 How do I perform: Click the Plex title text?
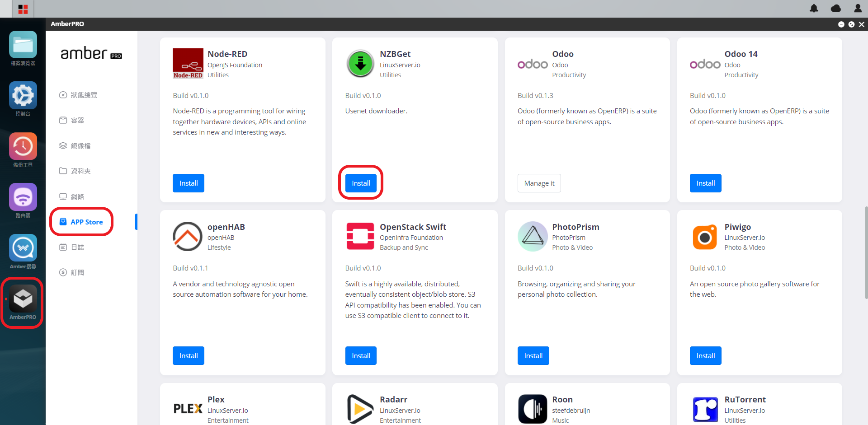tap(216, 399)
